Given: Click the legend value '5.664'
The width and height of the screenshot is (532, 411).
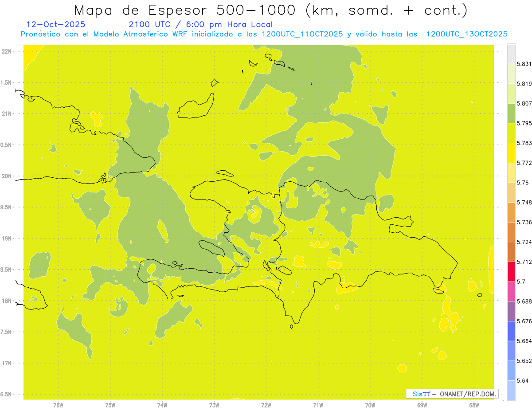Looking at the screenshot, I should [524, 341].
